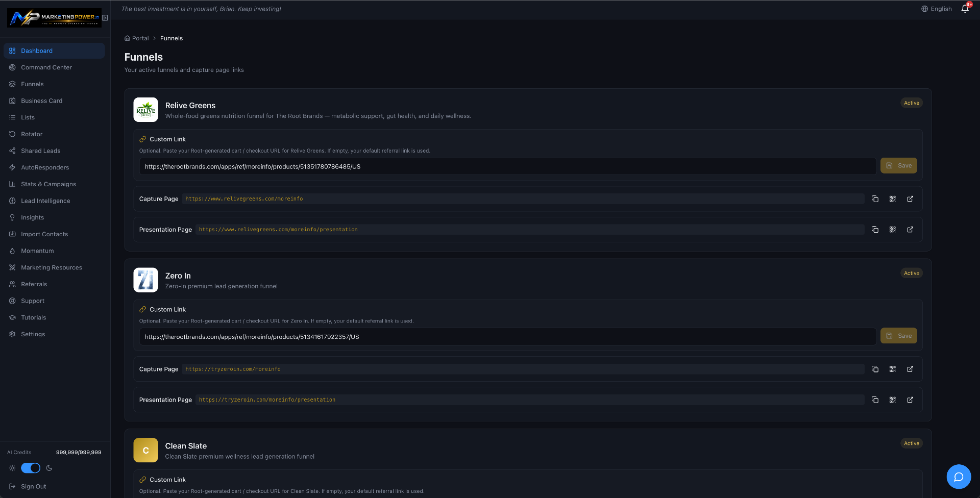Open Relive Greens presentation page externally
This screenshot has height=498, width=980.
[x=910, y=230]
